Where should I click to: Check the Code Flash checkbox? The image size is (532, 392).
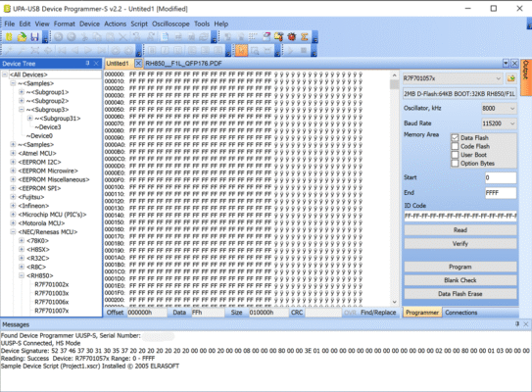click(455, 146)
